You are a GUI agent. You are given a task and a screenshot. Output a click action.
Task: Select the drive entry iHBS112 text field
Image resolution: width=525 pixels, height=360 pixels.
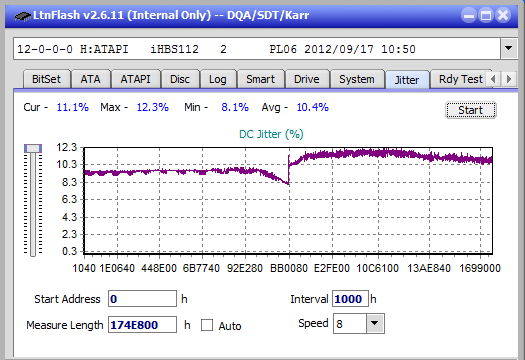(x=257, y=49)
